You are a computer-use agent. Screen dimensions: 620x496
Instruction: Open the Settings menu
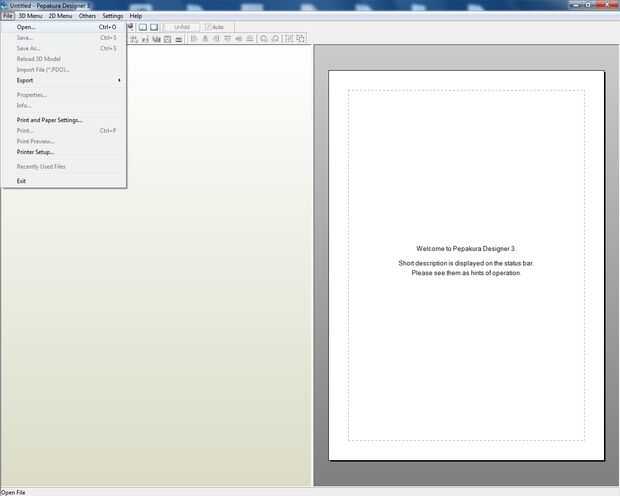pyautogui.click(x=113, y=16)
